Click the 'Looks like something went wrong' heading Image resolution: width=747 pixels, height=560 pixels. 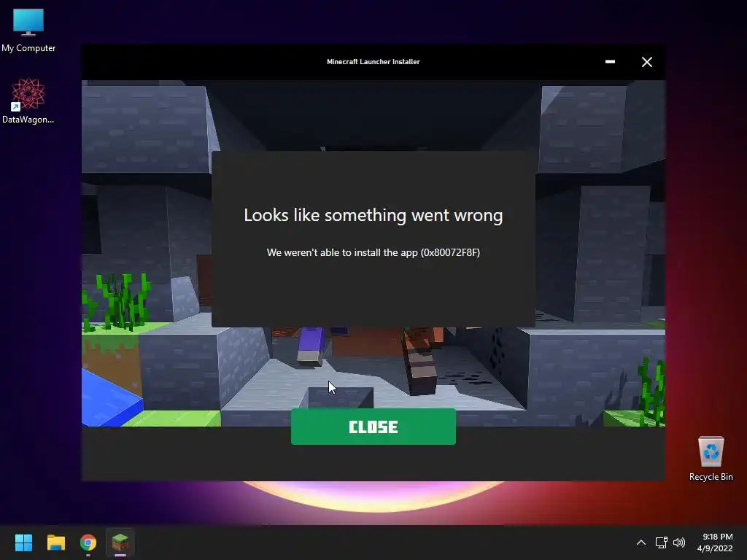pos(373,215)
